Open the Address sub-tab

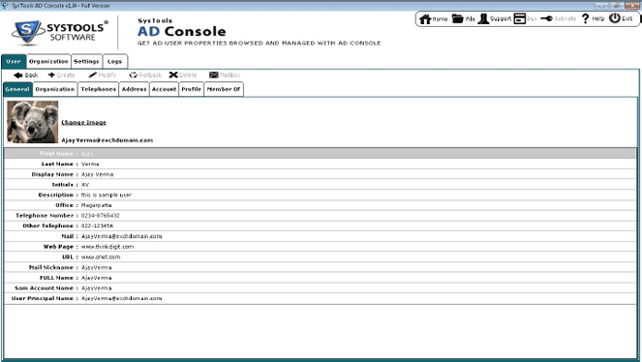point(134,89)
